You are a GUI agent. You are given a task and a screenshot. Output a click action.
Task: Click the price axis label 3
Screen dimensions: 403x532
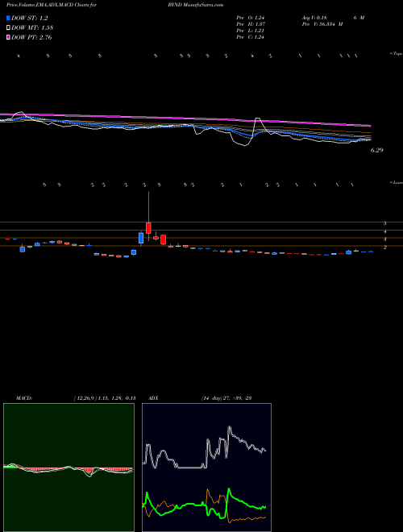click(385, 239)
